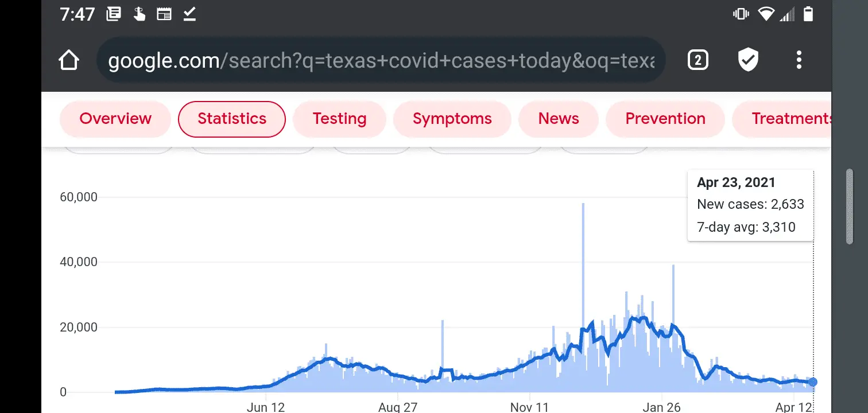This screenshot has height=413, width=868.
Task: Tap the vibrate mode status icon
Action: tap(741, 14)
